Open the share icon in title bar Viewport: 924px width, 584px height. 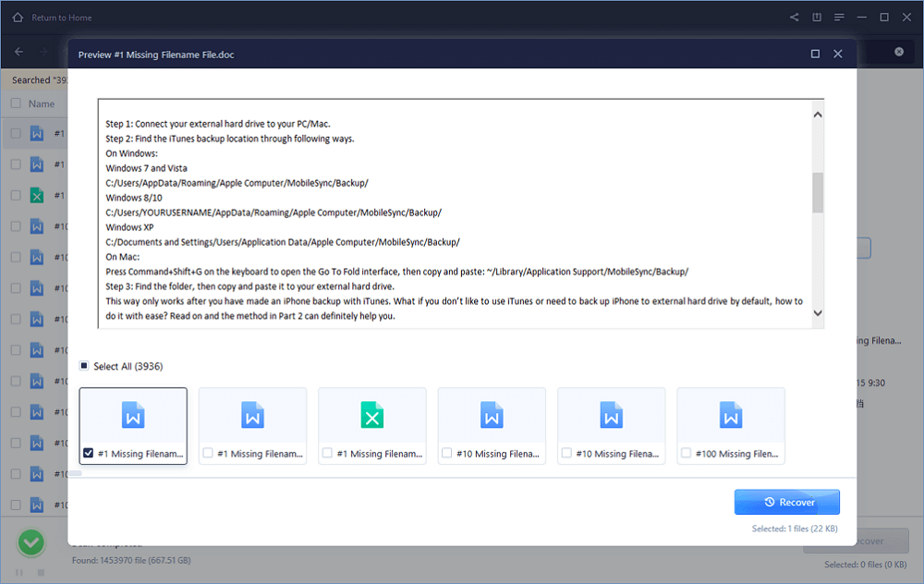[795, 17]
